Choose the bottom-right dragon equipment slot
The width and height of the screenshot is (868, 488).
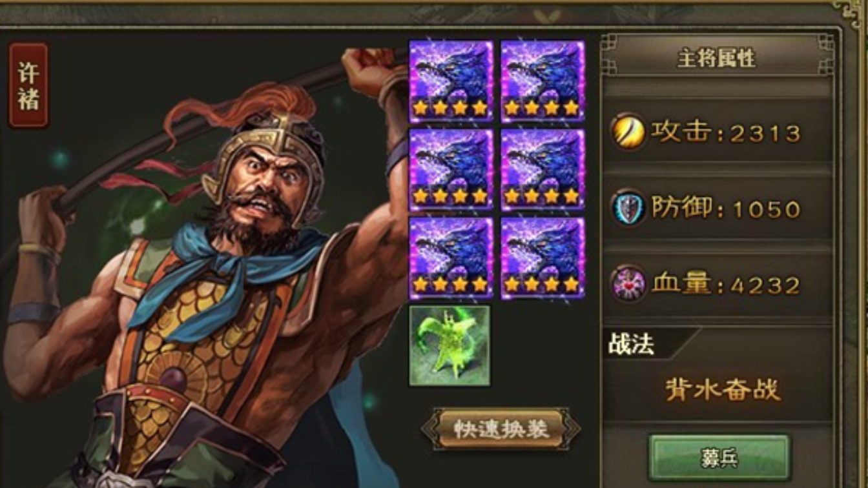pos(542,258)
